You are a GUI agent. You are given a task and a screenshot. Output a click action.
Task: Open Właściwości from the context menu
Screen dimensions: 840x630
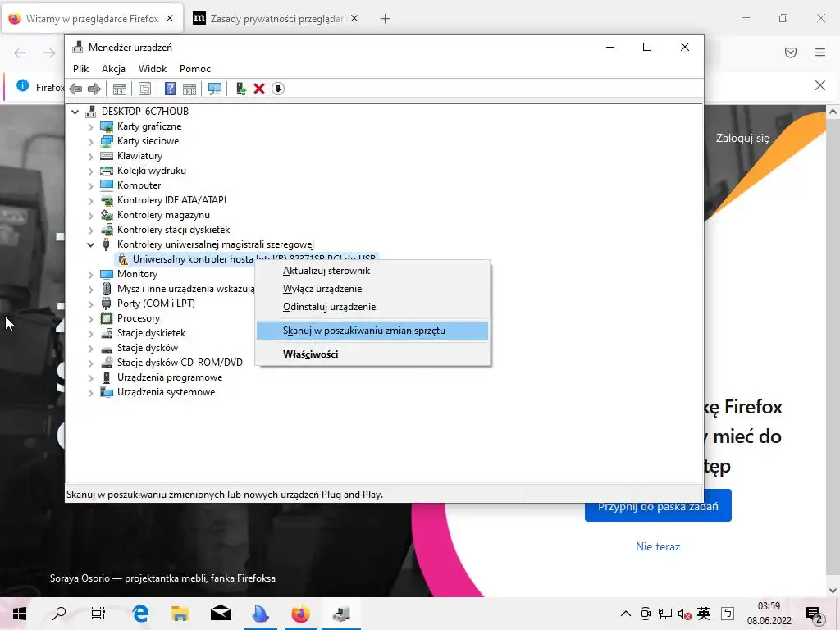click(372, 354)
